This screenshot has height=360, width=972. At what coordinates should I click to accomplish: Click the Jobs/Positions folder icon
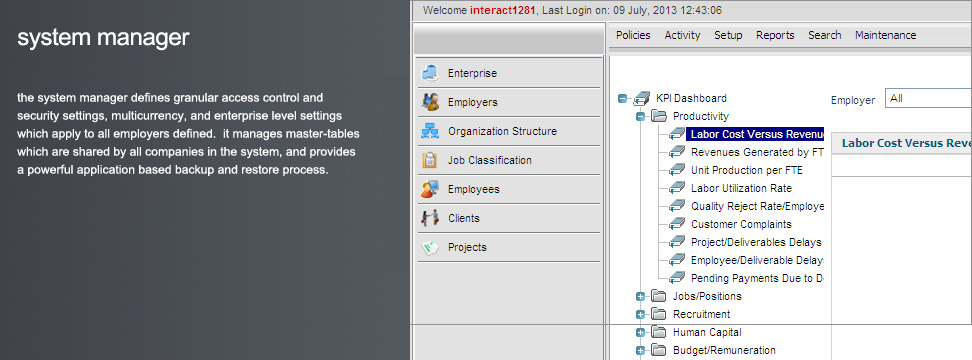pyautogui.click(x=658, y=296)
